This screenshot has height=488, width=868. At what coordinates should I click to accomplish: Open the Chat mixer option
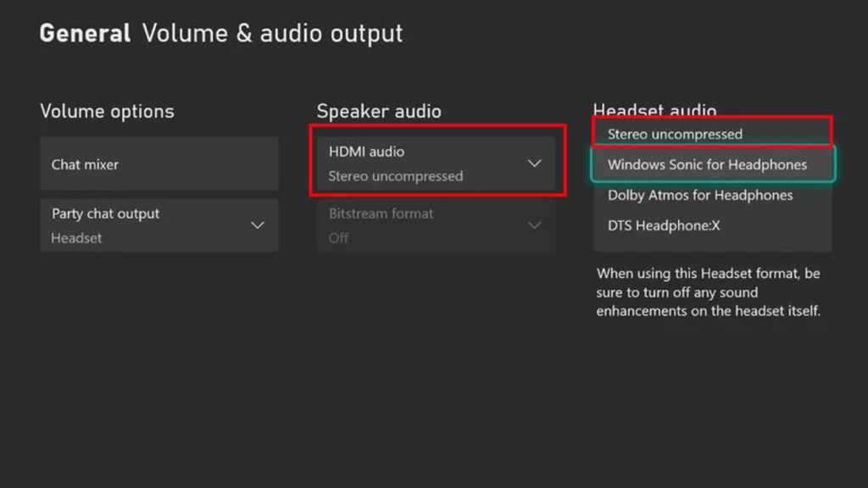(159, 164)
